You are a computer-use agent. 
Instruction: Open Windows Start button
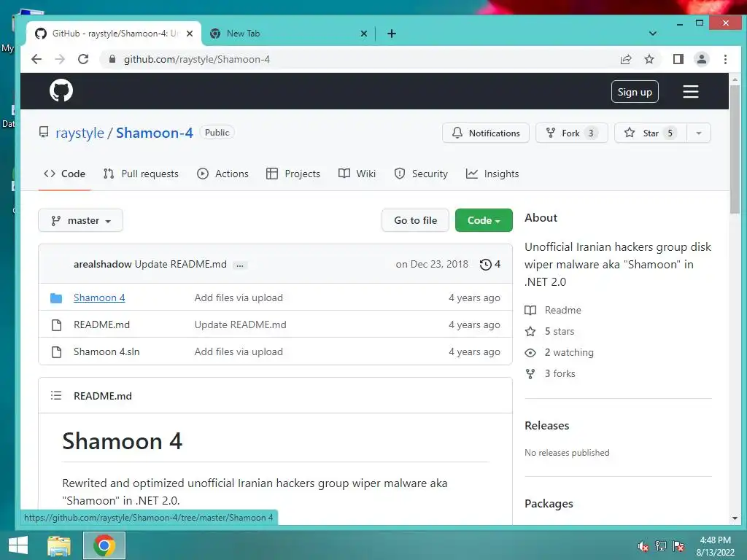pyautogui.click(x=18, y=545)
